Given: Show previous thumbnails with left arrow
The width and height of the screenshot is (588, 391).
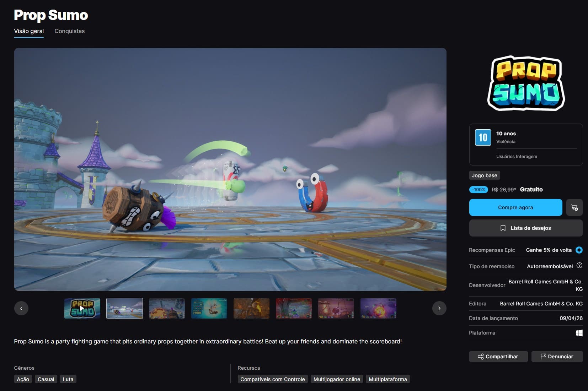Looking at the screenshot, I should click(x=21, y=308).
